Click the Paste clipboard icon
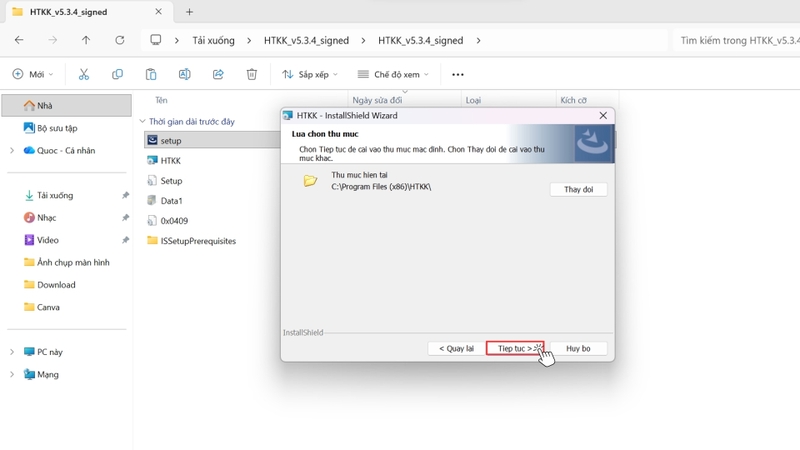Image resolution: width=800 pixels, height=450 pixels. pyautogui.click(x=151, y=74)
